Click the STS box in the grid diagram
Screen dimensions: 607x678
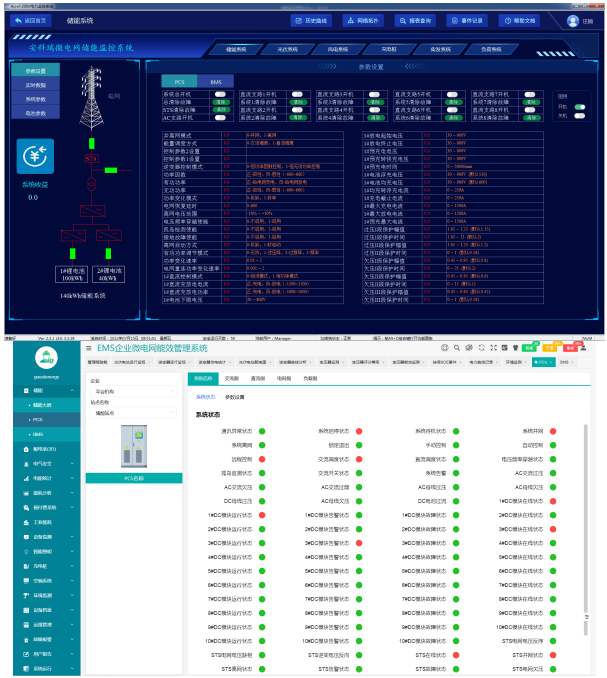pyautogui.click(x=91, y=159)
